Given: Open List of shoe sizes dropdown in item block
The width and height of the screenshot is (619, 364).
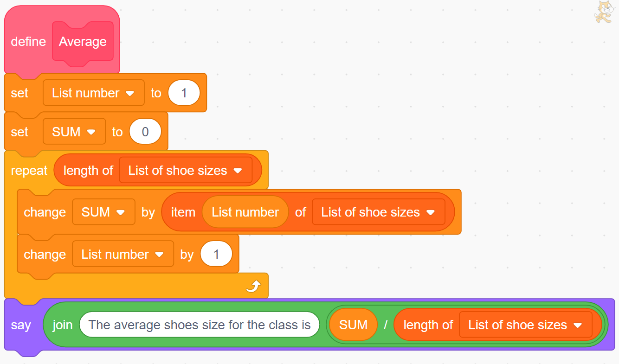Looking at the screenshot, I should point(431,212).
